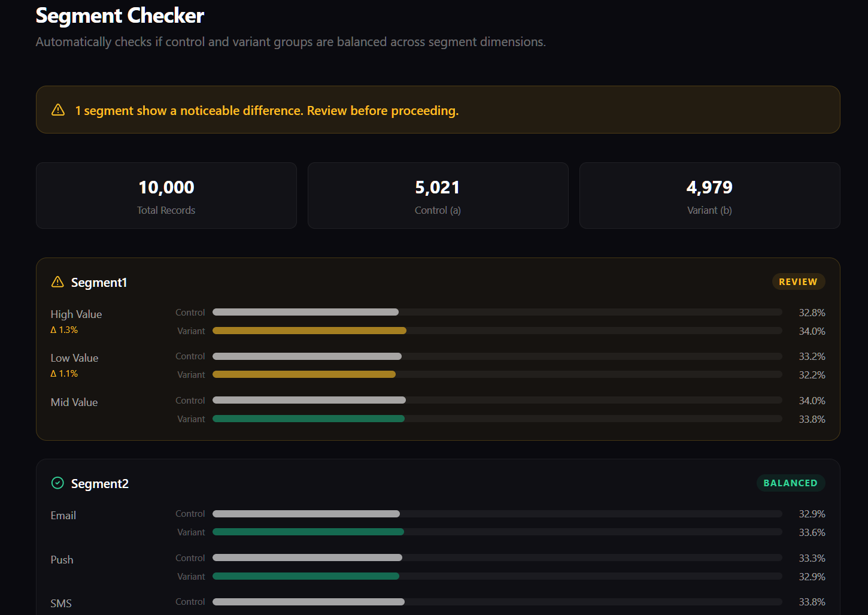Click the Δ 1.3% delta text
This screenshot has width=868, height=615.
(x=64, y=330)
